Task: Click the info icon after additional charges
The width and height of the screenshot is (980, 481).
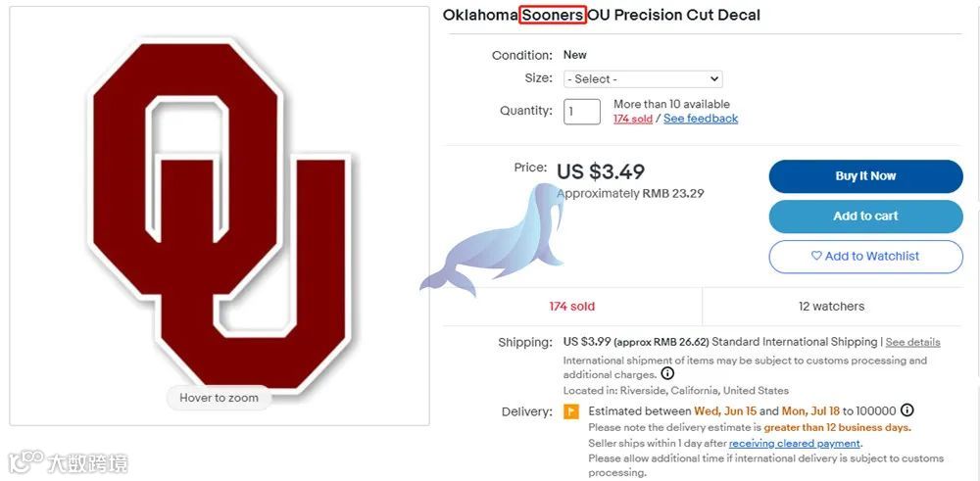Action: click(667, 374)
